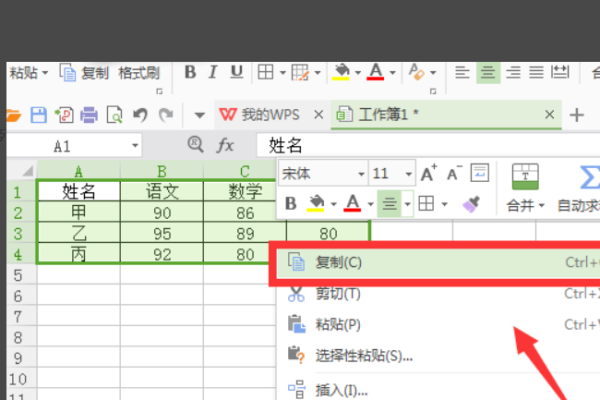Choose 复制(C) from context menu

click(x=438, y=263)
